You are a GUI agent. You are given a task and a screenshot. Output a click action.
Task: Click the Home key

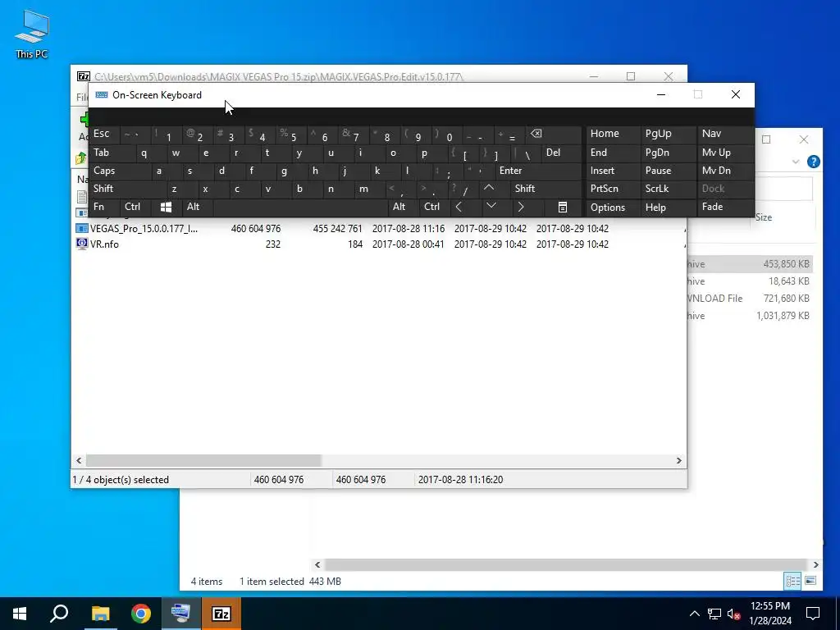coord(613,134)
